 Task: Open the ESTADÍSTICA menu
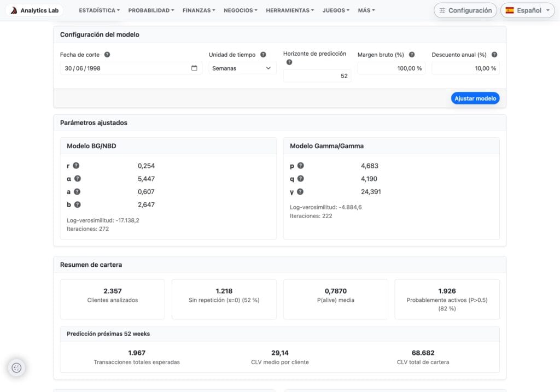click(100, 10)
